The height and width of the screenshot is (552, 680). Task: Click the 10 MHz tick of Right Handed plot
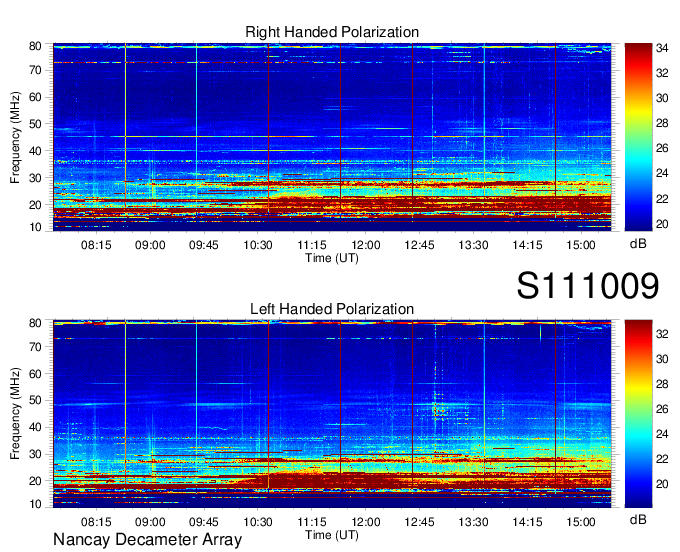click(x=35, y=227)
